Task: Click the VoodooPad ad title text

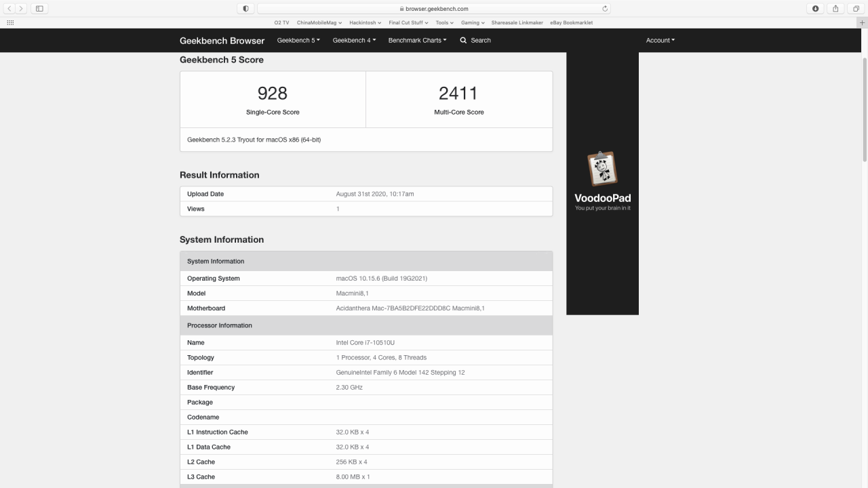Action: (602, 198)
